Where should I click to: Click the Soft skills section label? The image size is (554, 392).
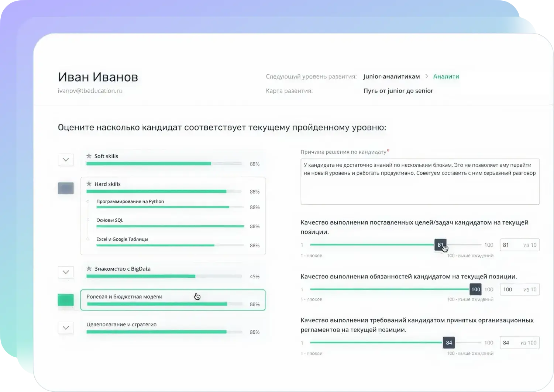106,156
